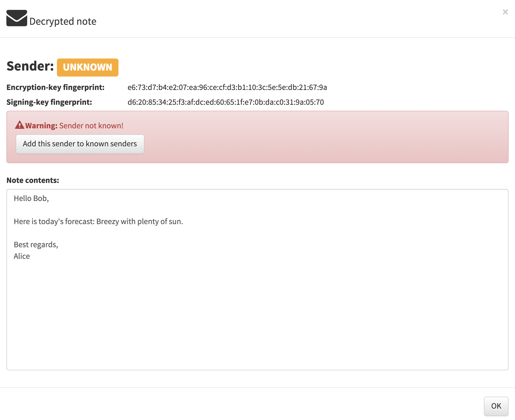Image resolution: width=515 pixels, height=420 pixels.
Task: Click the Decrypted note title text
Action: (x=63, y=22)
